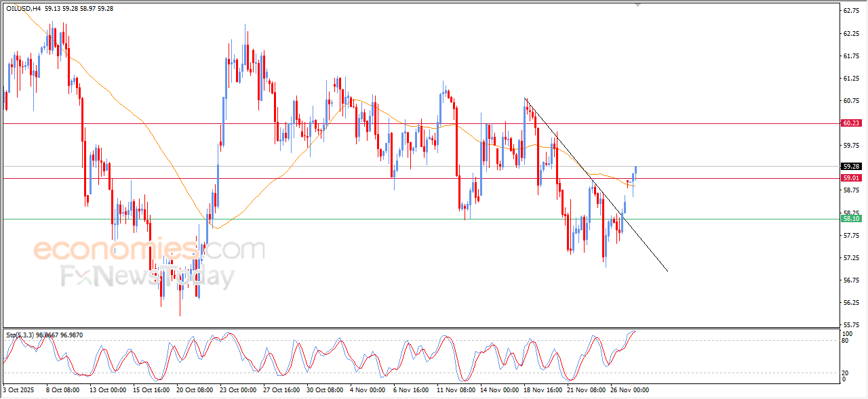Click the 27 Oct 16:00 time label
The image size is (868, 399).
pos(282,390)
